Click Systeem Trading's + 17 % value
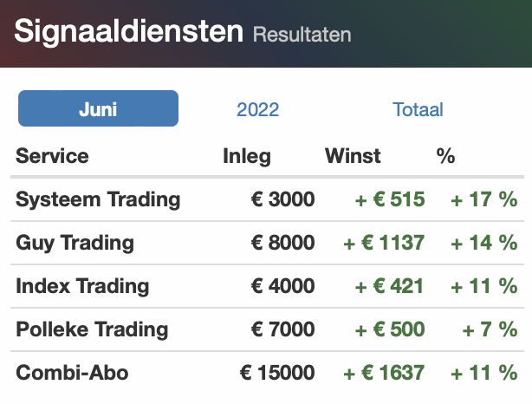 tap(483, 199)
